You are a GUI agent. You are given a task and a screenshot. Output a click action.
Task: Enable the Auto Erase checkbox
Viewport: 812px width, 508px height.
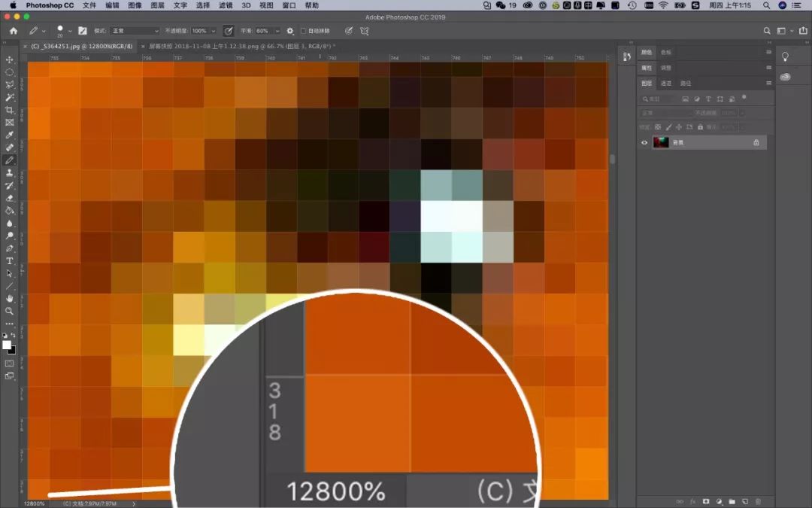pyautogui.click(x=304, y=31)
